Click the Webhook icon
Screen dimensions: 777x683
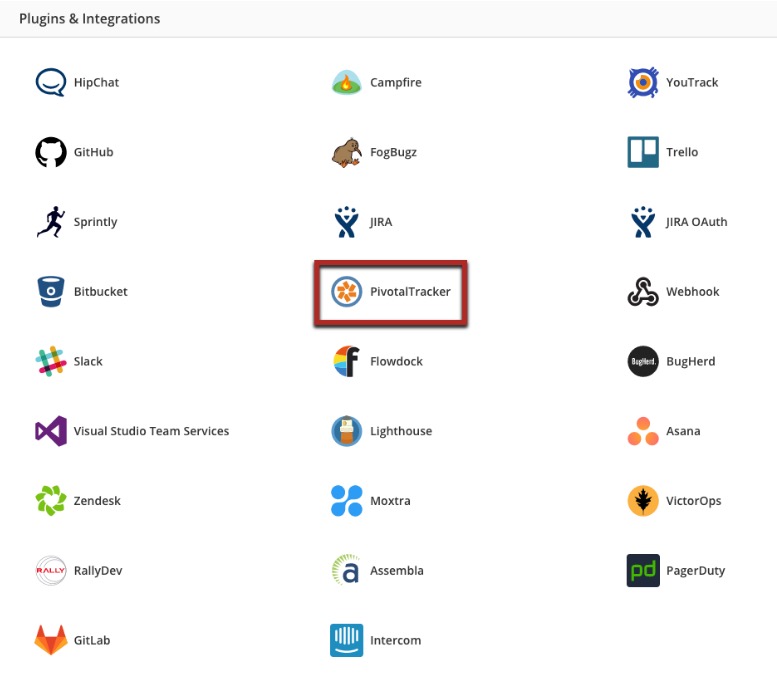point(643,291)
